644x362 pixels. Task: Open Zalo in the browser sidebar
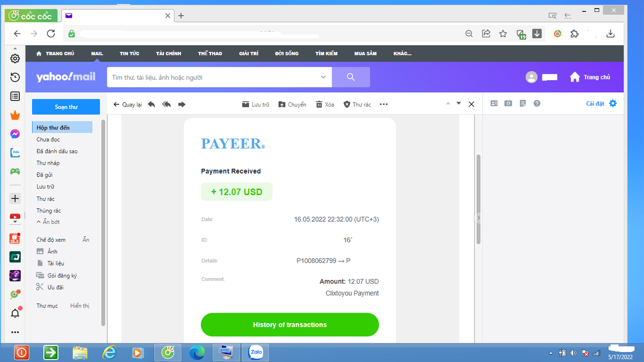point(15,153)
